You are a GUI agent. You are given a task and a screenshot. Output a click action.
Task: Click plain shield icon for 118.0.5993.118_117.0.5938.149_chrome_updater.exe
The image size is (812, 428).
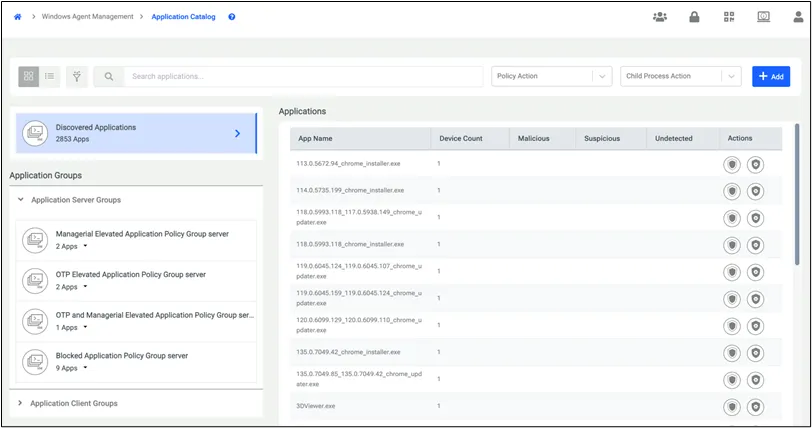tap(732, 218)
